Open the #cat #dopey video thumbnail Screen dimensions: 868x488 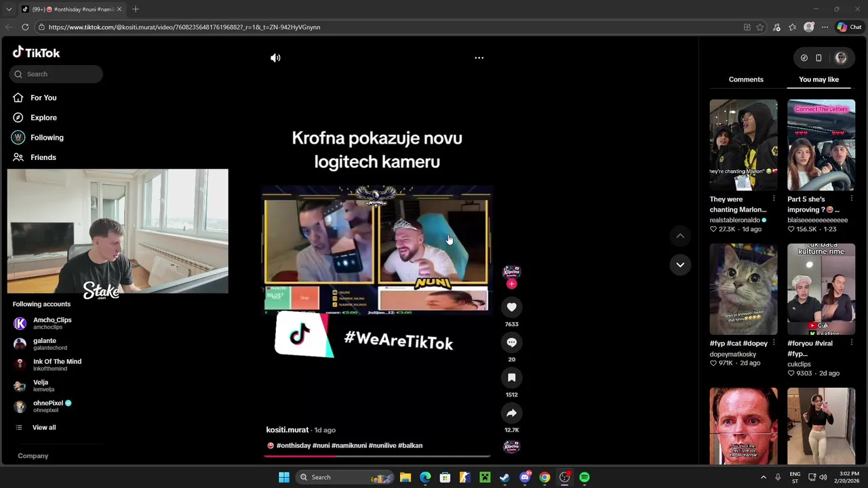pos(743,289)
